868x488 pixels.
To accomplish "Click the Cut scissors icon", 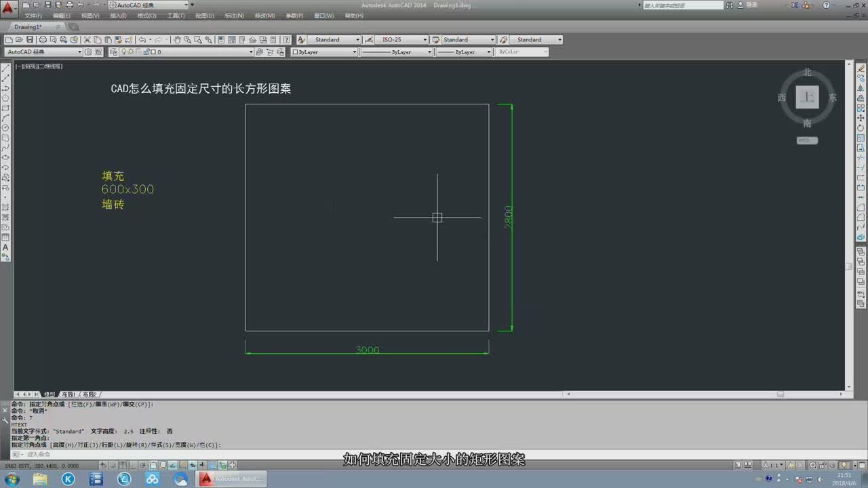I will pos(87,39).
